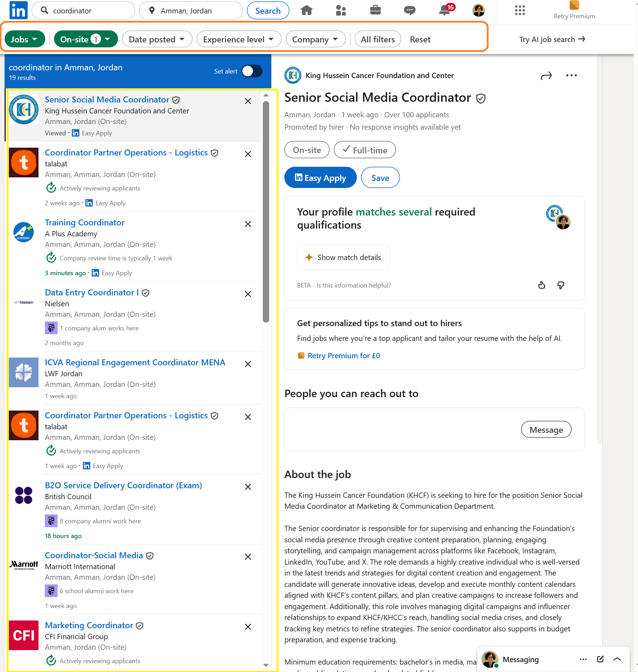
Task: Give thumbs down on match information
Action: tap(561, 285)
